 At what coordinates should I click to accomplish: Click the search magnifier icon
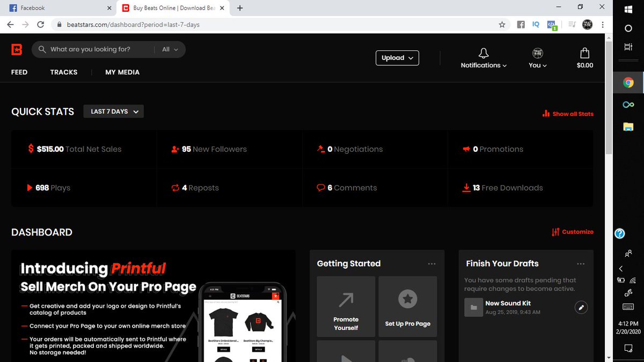(x=42, y=49)
